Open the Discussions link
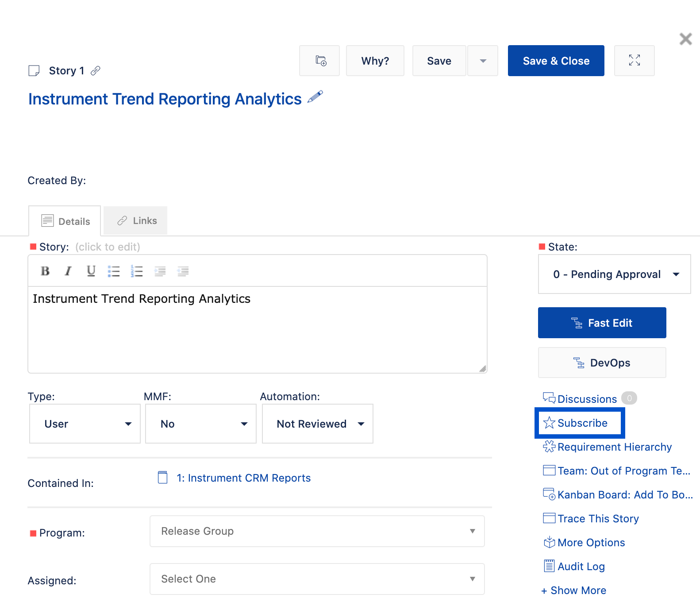This screenshot has height=610, width=700. [x=587, y=399]
